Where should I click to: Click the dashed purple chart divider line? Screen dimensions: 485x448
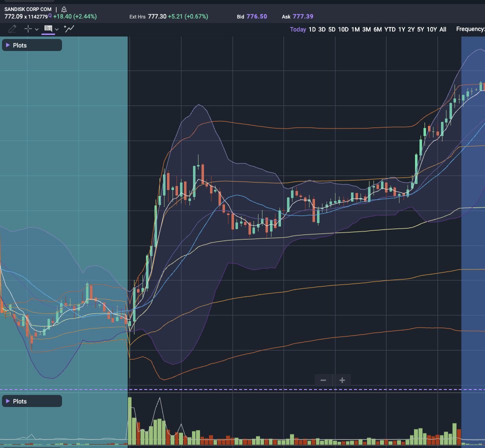(x=242, y=389)
